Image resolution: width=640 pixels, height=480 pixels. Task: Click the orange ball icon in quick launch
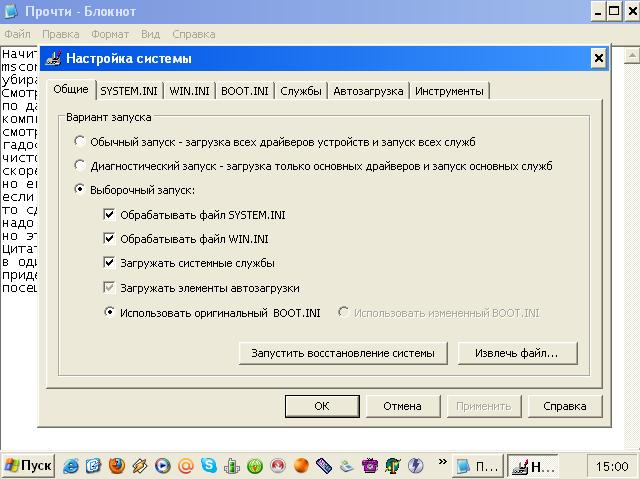[301, 466]
